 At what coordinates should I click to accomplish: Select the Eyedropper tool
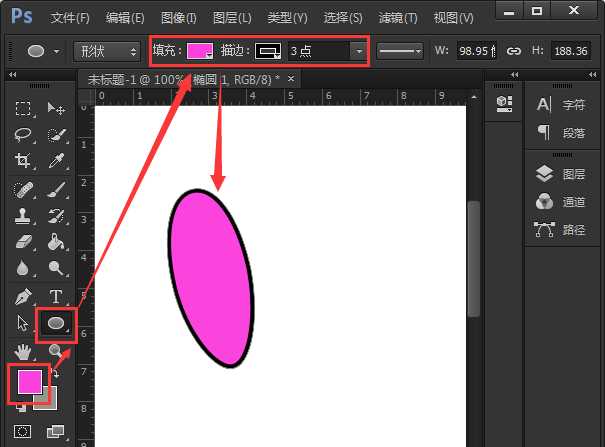tap(56, 161)
